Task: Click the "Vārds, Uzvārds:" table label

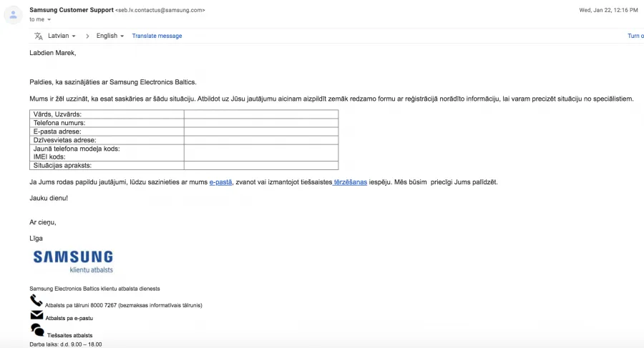Action: tap(57, 114)
